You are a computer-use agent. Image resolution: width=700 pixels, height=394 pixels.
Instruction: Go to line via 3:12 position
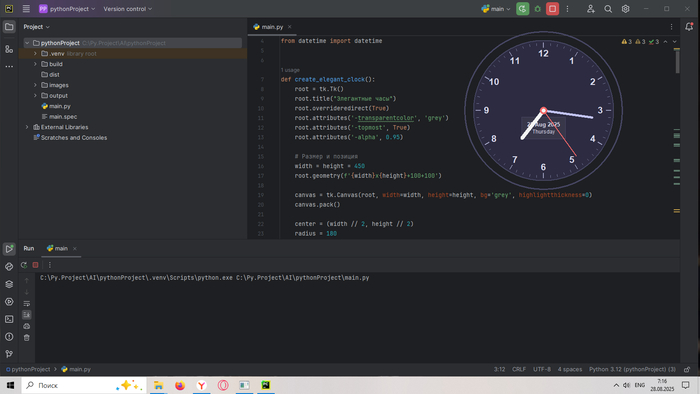500,369
